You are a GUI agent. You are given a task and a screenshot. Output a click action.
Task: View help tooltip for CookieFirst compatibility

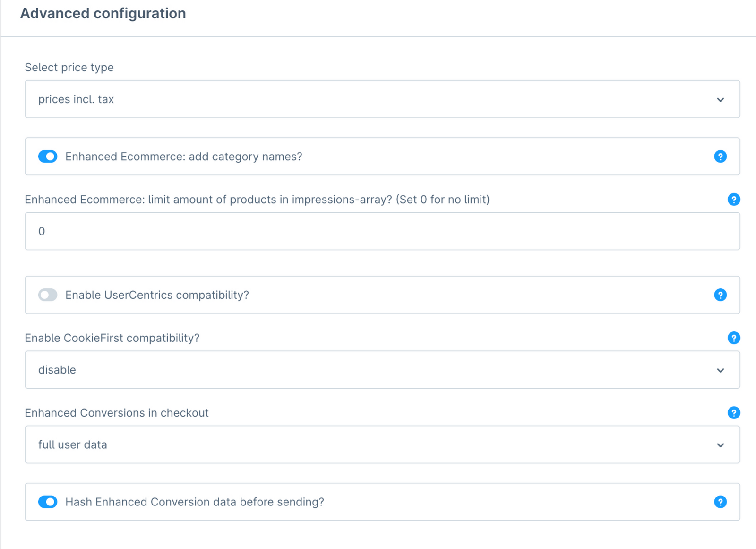pos(733,338)
